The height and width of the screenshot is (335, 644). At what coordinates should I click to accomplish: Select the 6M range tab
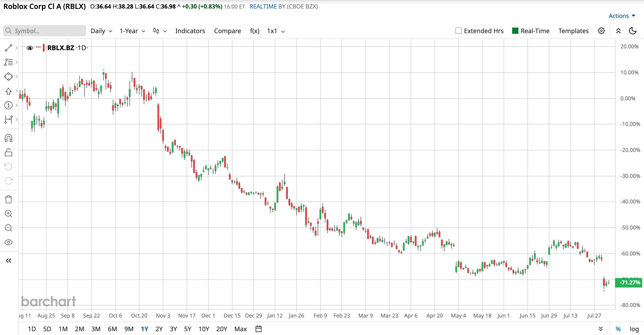(x=112, y=329)
